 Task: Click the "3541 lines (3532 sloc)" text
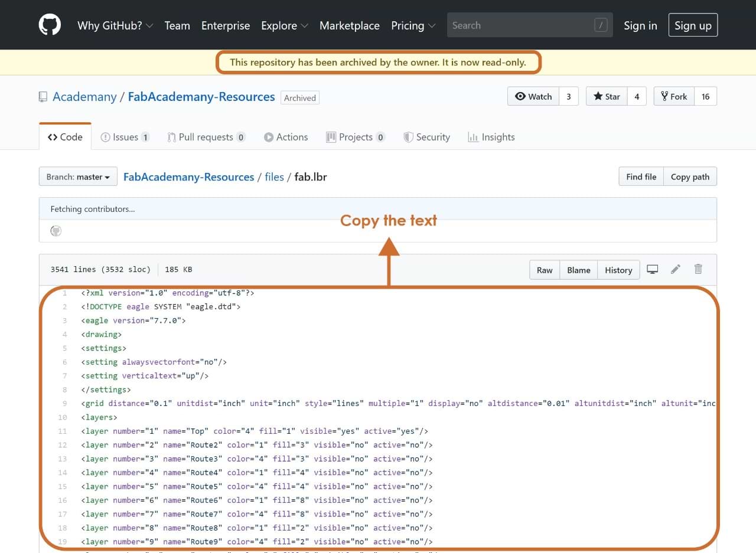pyautogui.click(x=100, y=269)
